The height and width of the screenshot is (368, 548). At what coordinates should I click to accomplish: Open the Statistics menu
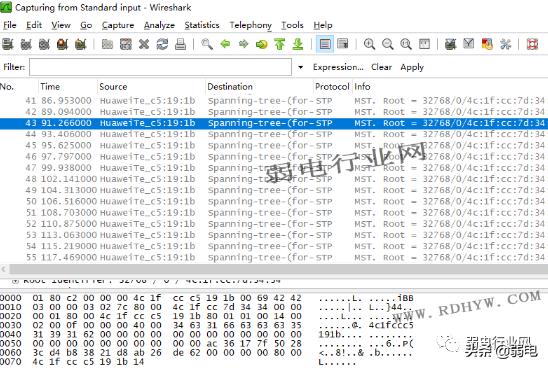(x=202, y=25)
